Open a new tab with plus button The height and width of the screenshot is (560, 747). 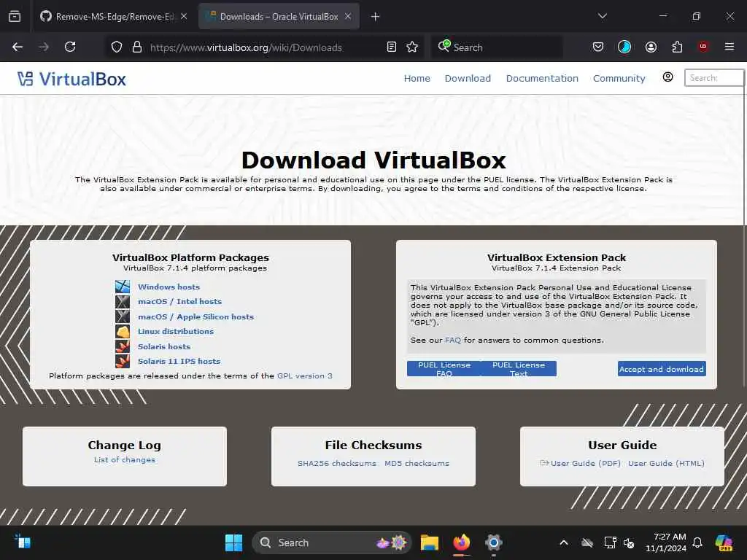tap(375, 17)
